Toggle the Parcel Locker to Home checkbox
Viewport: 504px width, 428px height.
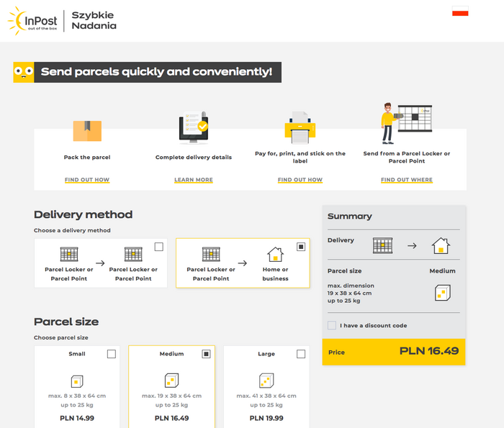pos(301,247)
